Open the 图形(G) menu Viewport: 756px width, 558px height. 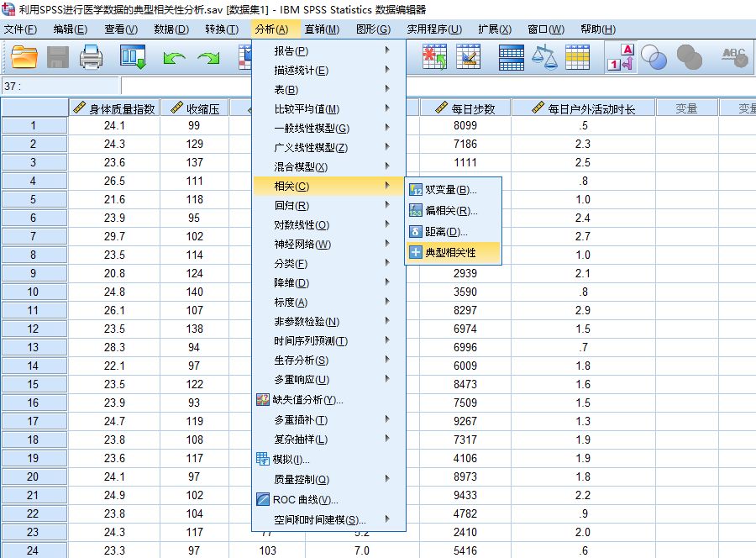[373, 29]
